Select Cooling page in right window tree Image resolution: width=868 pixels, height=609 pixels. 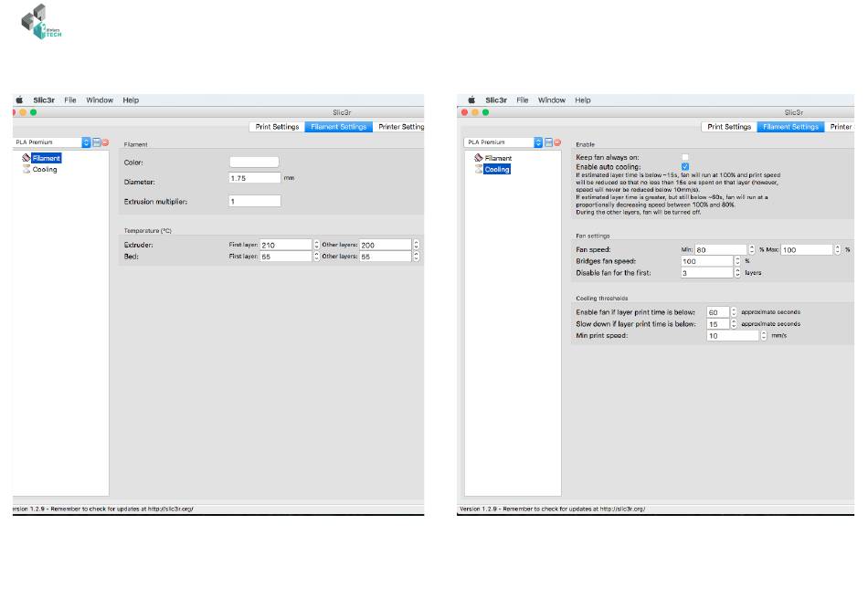coord(497,169)
